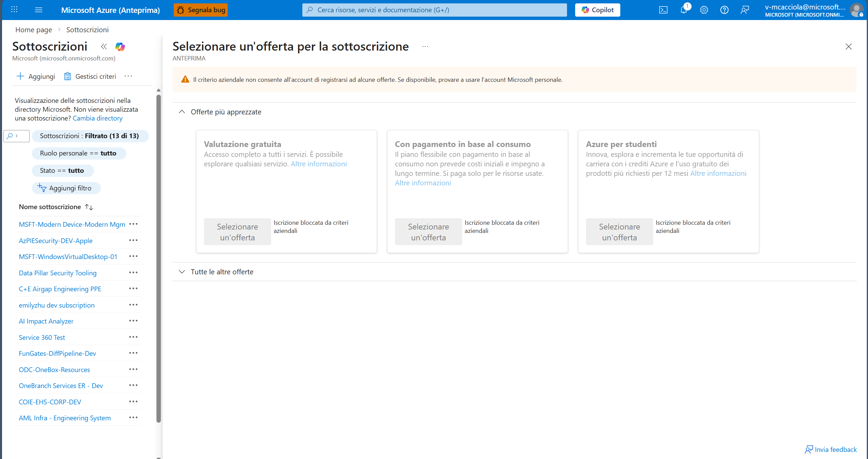Viewport: 868px width, 459px height.
Task: Open C+E Airgap Engineering PPE subscription
Action: (60, 289)
